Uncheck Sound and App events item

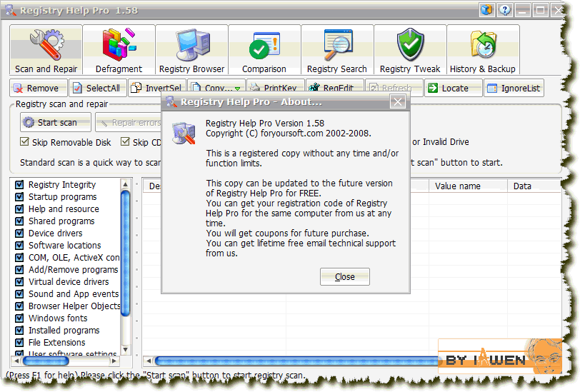coord(19,294)
